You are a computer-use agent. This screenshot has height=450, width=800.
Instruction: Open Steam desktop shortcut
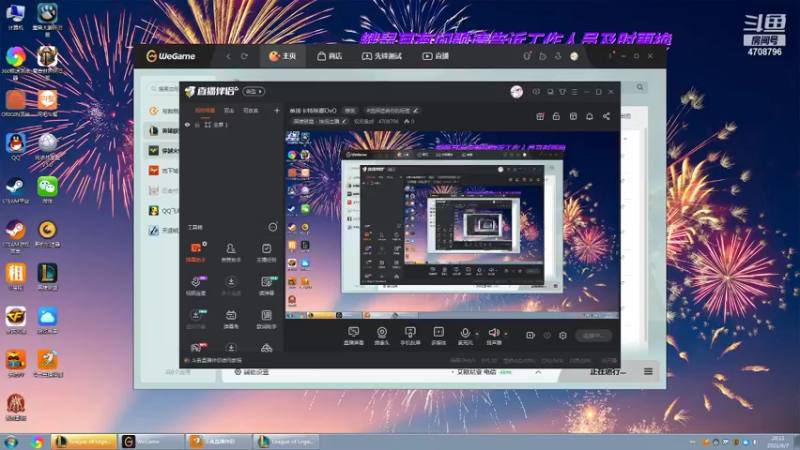pos(15,190)
